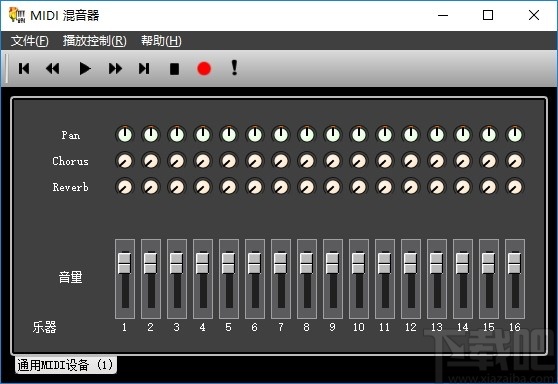Skip to start of track
558x384 pixels.
24,68
